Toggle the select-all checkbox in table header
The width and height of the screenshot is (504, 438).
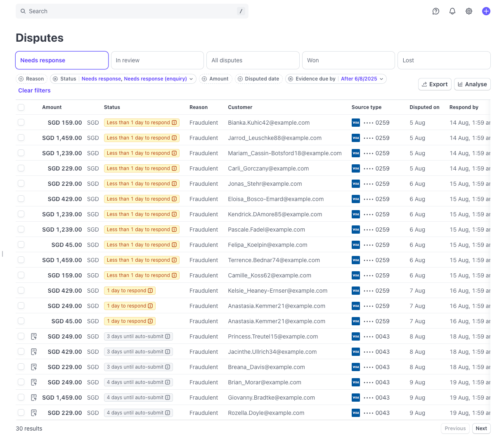pos(21,107)
